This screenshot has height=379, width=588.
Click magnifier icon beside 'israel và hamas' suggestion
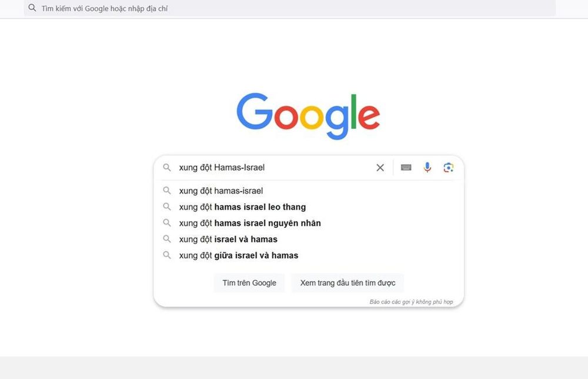click(x=167, y=239)
